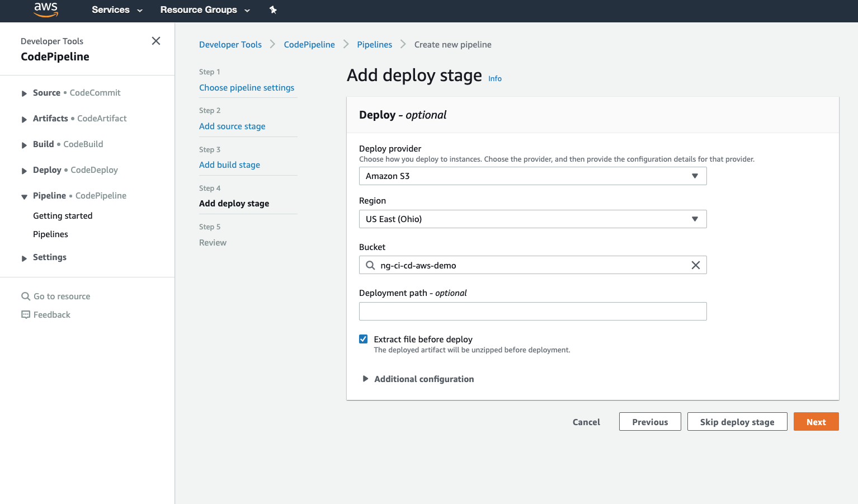Click Add deploy stage step label
Image resolution: width=858 pixels, height=504 pixels.
(x=234, y=204)
